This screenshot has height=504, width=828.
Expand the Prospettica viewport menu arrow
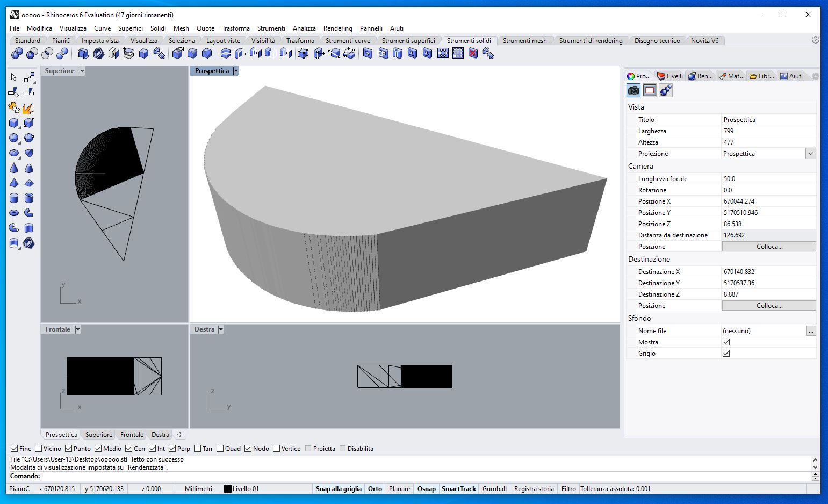click(x=236, y=71)
